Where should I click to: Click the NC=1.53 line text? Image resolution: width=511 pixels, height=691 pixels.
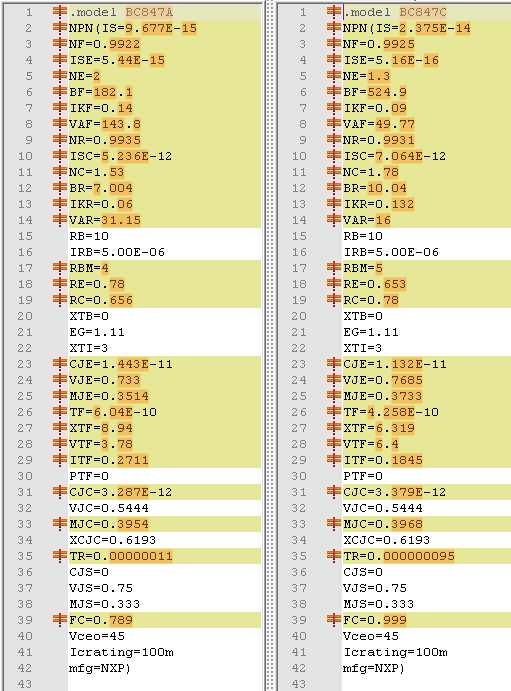[97, 172]
